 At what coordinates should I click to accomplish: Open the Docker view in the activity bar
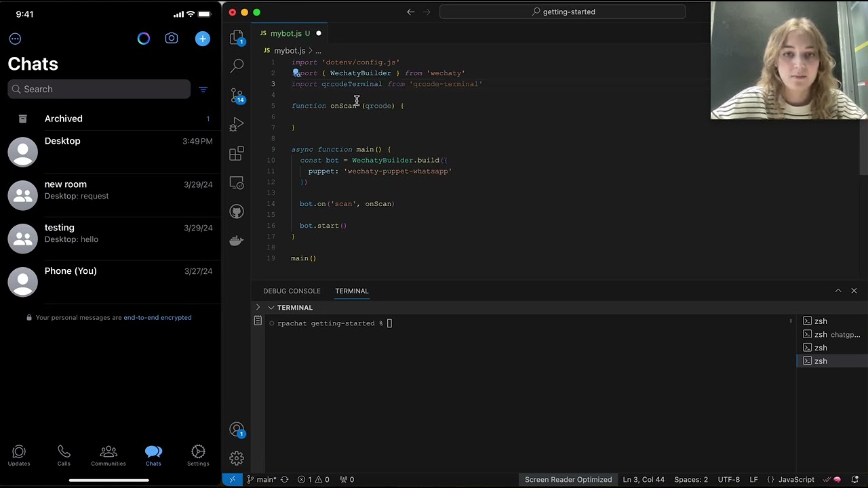coord(237,241)
